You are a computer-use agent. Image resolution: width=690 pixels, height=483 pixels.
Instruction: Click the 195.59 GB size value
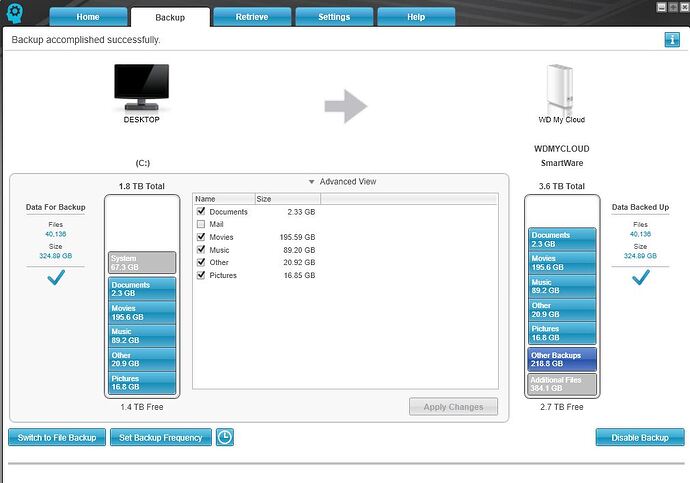pyautogui.click(x=297, y=237)
